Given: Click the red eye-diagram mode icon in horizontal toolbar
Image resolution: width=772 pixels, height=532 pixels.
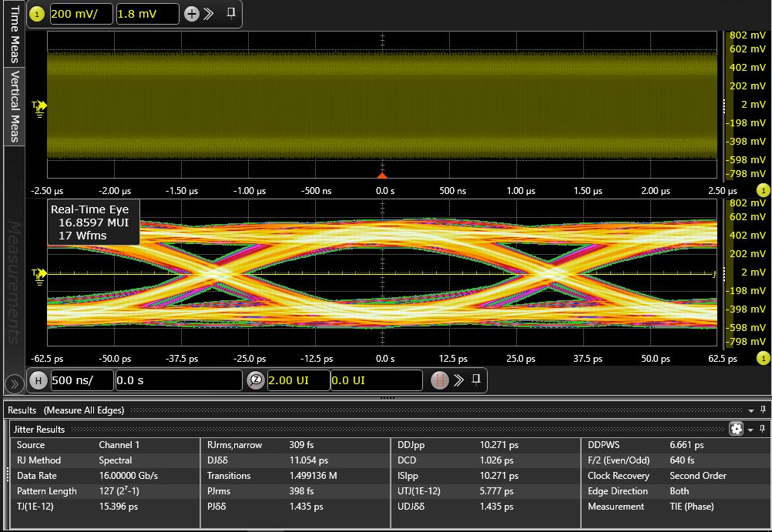Looking at the screenshot, I should point(440,380).
